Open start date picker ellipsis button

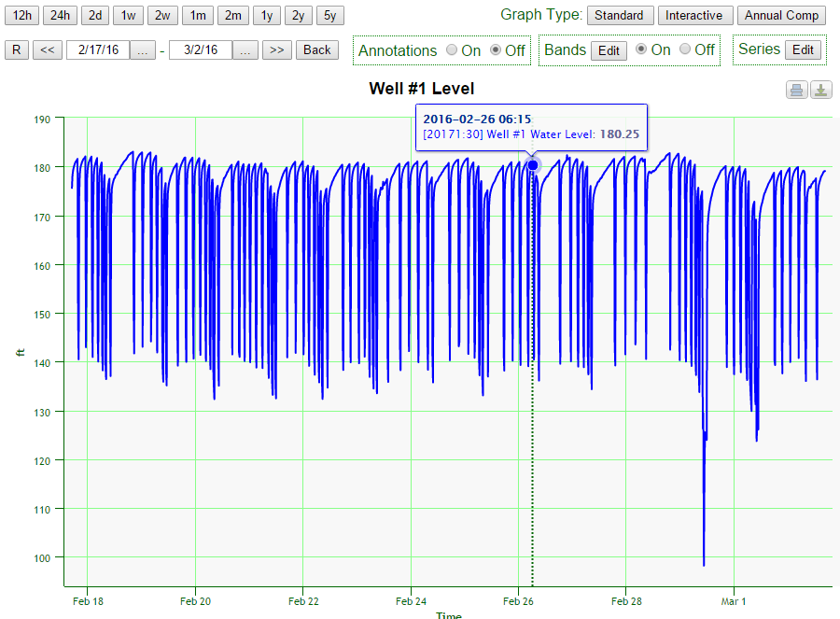(x=143, y=50)
